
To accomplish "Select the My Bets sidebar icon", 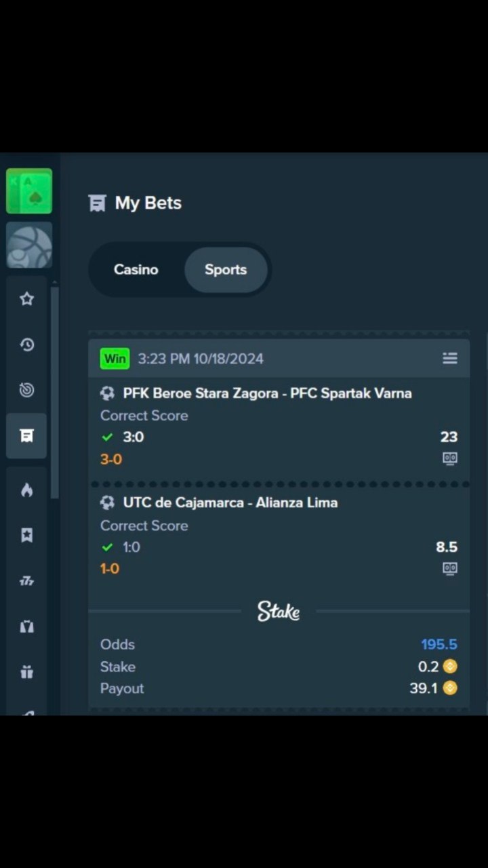I will click(x=26, y=436).
